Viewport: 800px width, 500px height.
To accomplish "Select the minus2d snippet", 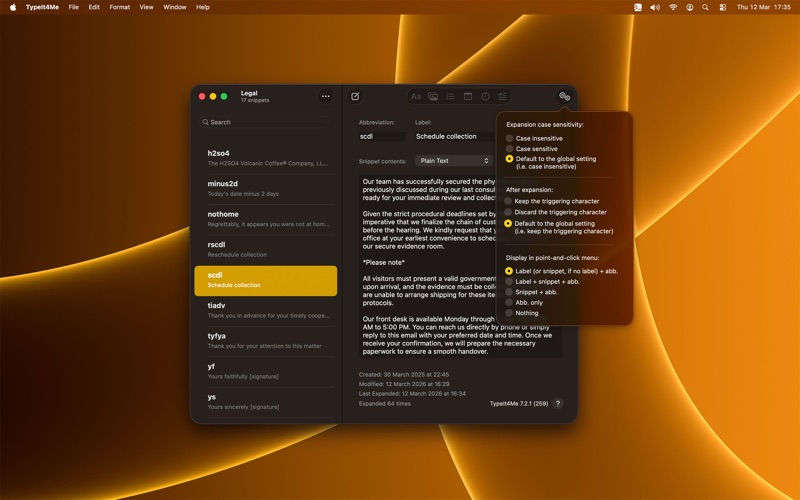I will [x=265, y=189].
